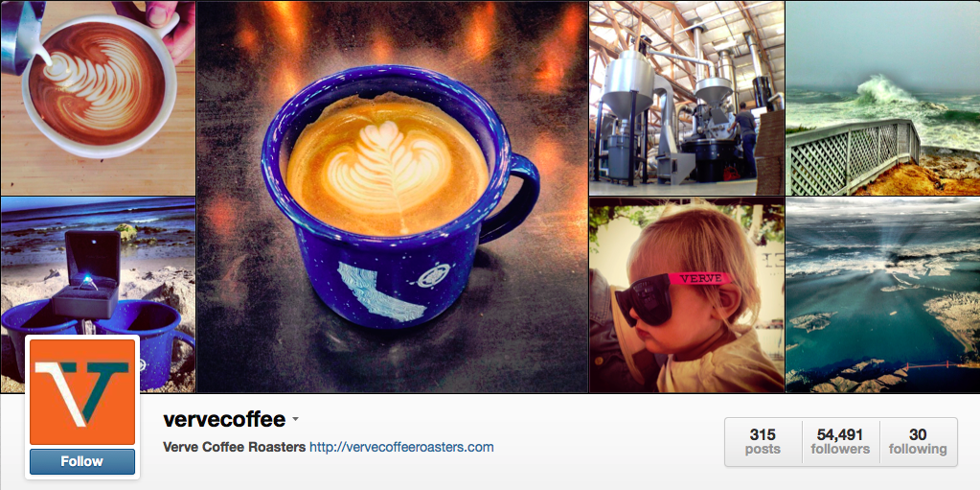Click the orange Verve V profile logo
The width and height of the screenshot is (980, 490).
tap(81, 392)
